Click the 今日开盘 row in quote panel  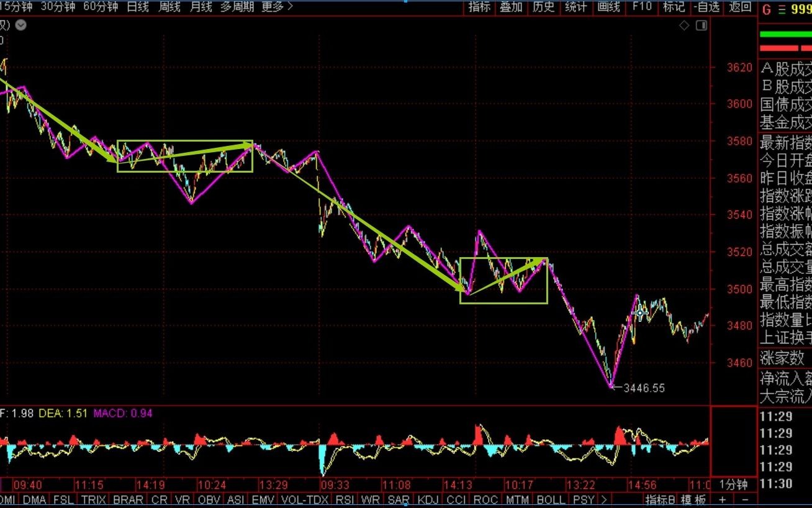[785, 161]
